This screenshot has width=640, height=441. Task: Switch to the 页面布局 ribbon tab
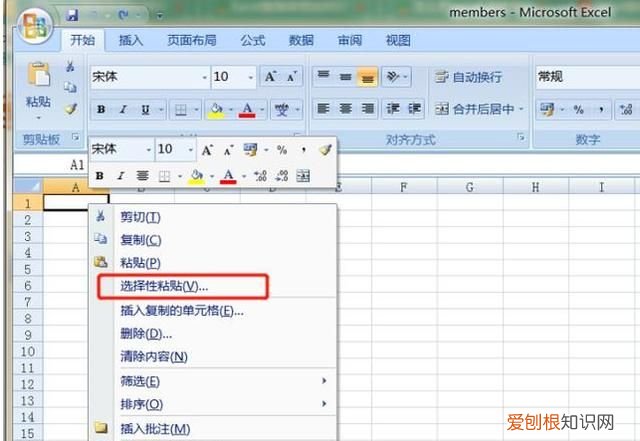point(192,40)
